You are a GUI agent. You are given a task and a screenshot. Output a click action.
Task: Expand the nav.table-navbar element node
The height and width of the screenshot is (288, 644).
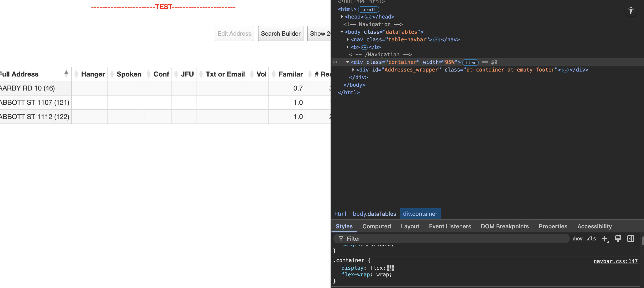(347, 39)
